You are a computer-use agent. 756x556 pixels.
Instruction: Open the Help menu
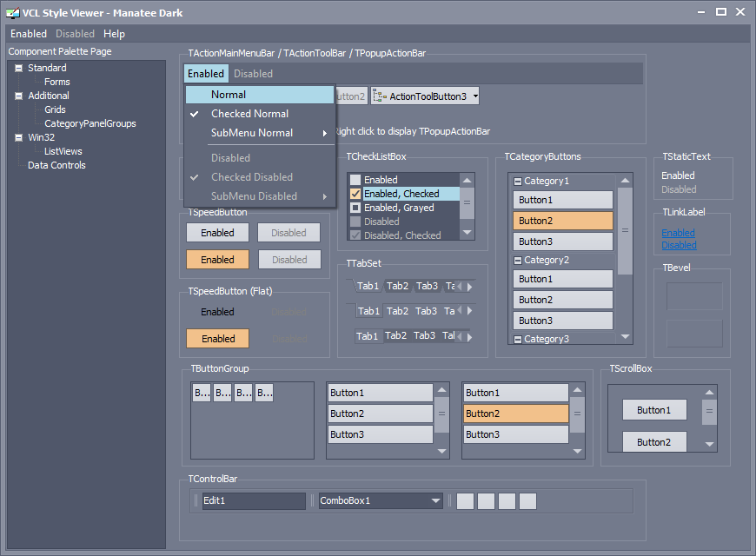coord(114,34)
